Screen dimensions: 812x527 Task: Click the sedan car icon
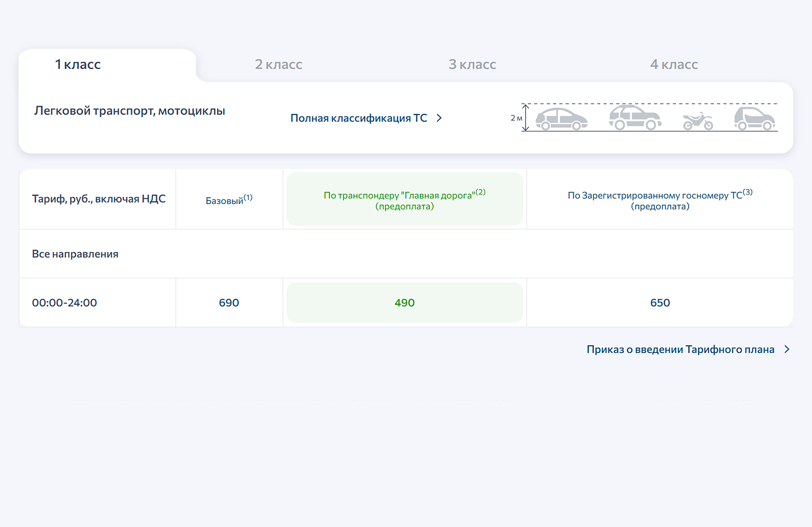(561, 119)
